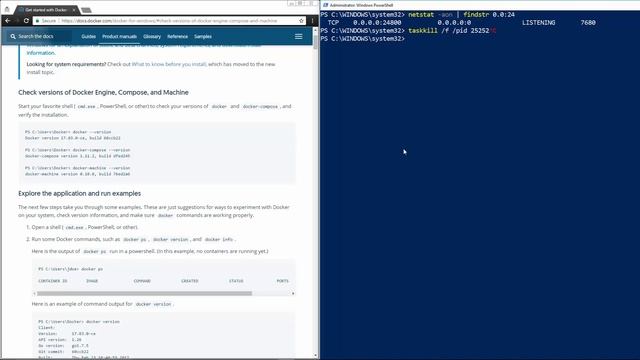Click the browser back arrow

[8, 20]
